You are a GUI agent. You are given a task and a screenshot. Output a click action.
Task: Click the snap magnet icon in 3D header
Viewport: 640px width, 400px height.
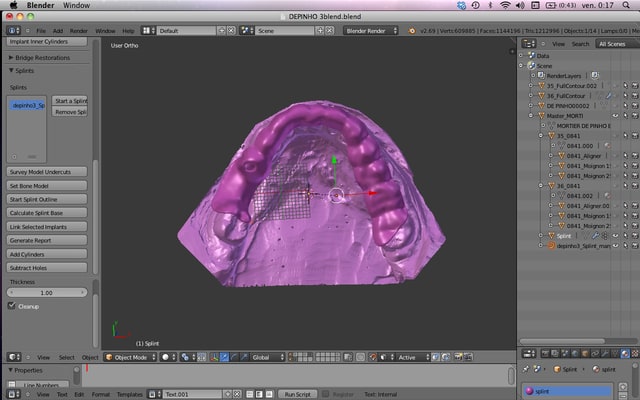pos(373,357)
